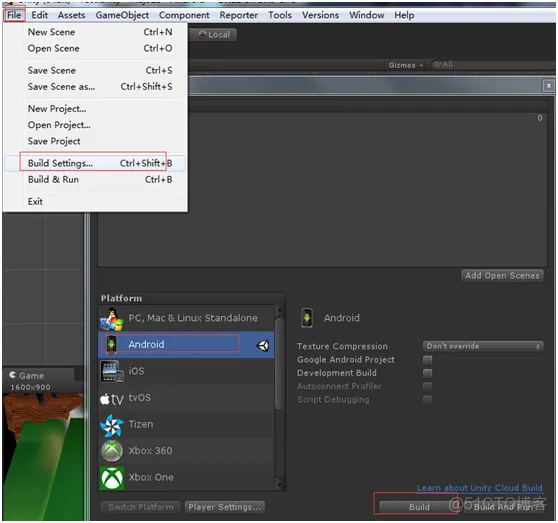The image size is (558, 523).
Task: Choose Build Settings... menu entry
Action: (x=95, y=163)
